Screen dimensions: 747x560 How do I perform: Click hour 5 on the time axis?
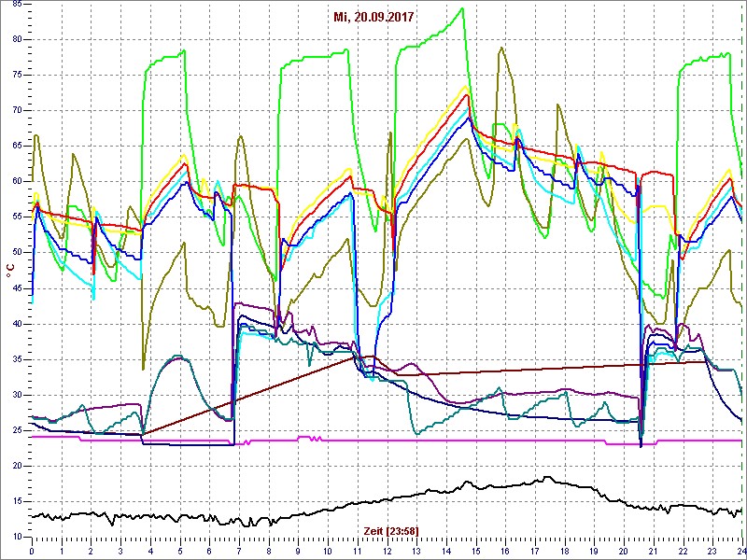179,551
